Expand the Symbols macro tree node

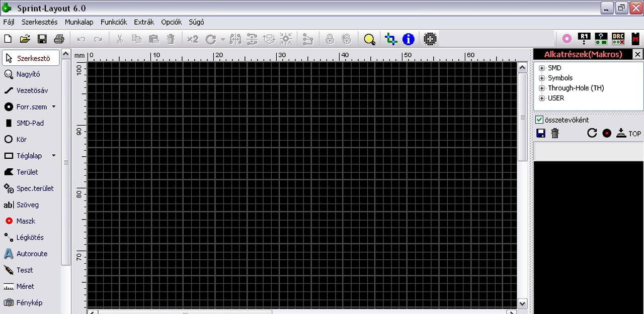(542, 78)
